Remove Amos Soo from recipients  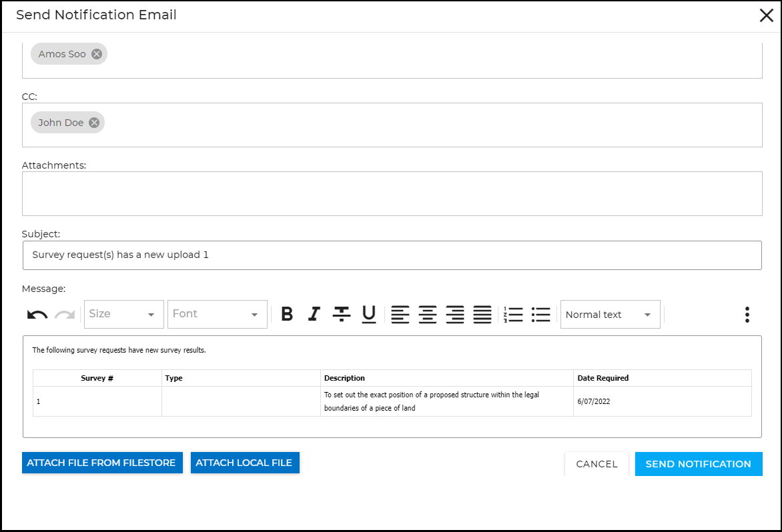click(97, 54)
